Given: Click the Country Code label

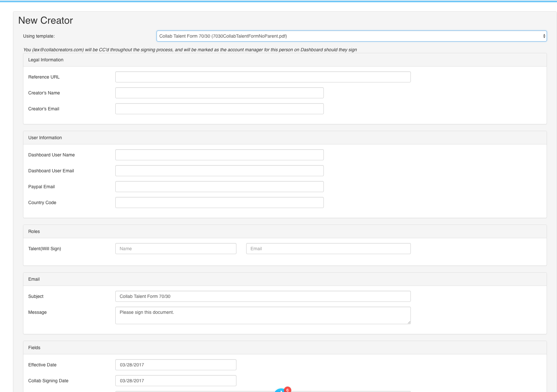Looking at the screenshot, I should 42,202.
